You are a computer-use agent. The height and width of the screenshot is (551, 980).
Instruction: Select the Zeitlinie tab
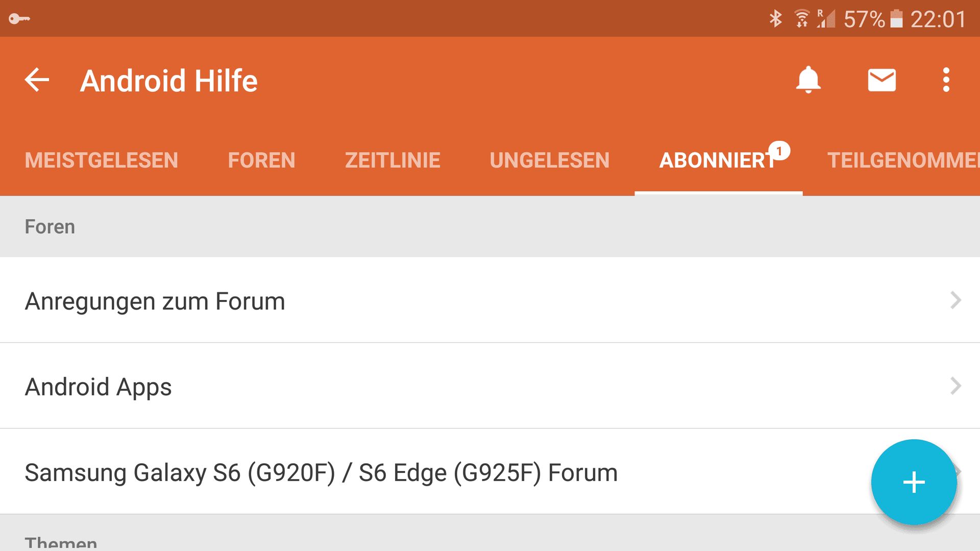(393, 160)
